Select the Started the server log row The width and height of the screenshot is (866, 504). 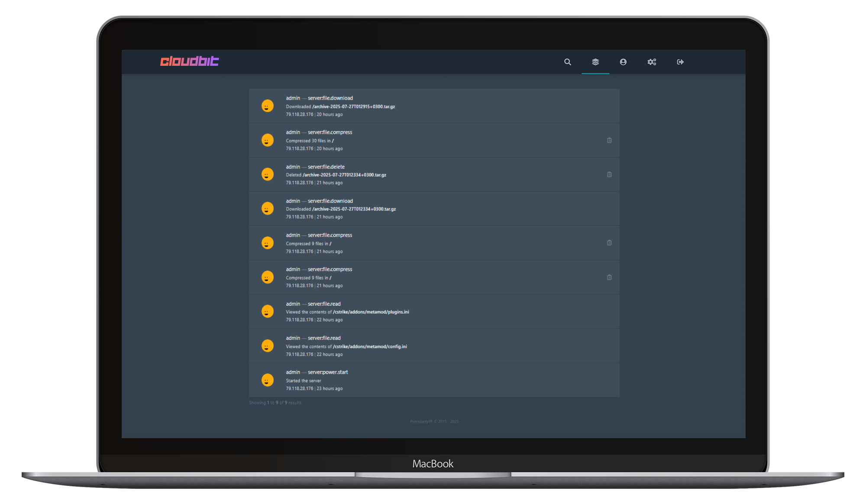[x=433, y=380]
